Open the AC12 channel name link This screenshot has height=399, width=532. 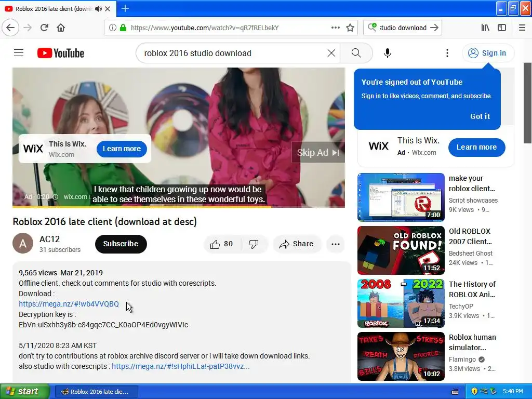click(x=49, y=239)
